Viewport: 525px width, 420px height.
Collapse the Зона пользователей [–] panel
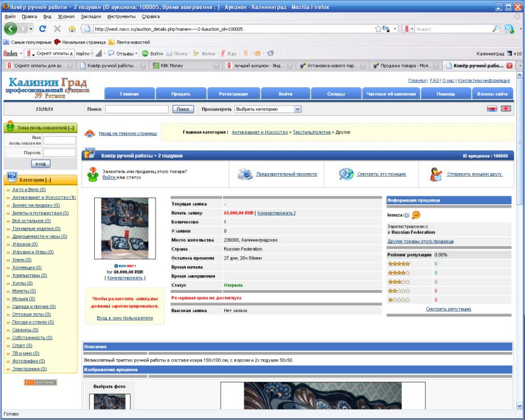[71, 128]
